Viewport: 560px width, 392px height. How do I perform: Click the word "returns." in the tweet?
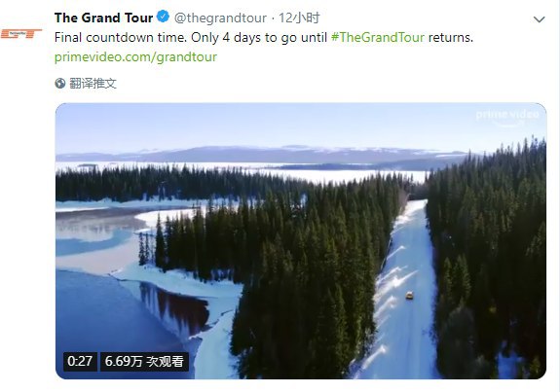click(451, 37)
